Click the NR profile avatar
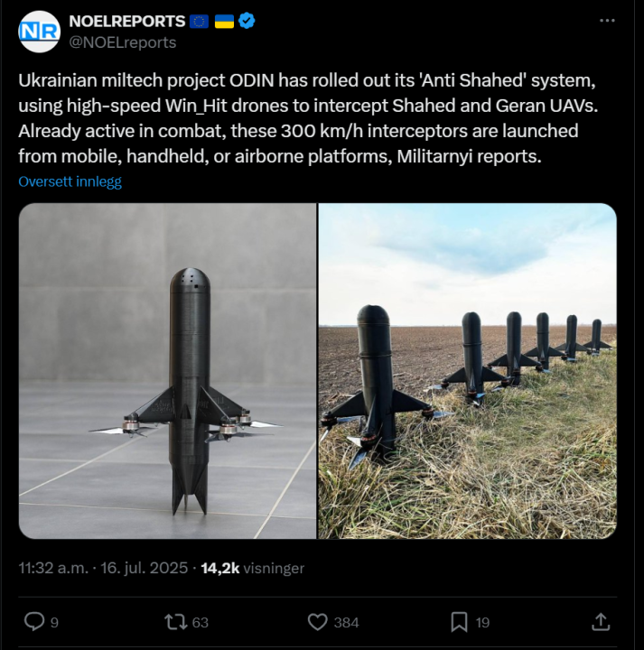The width and height of the screenshot is (644, 650). [x=38, y=30]
